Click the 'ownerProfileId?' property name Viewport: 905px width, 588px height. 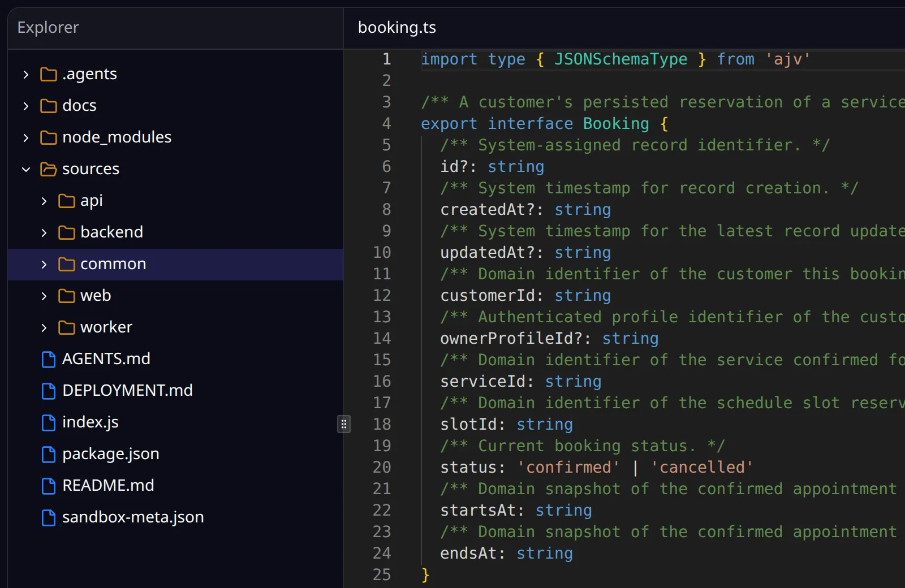coord(511,338)
